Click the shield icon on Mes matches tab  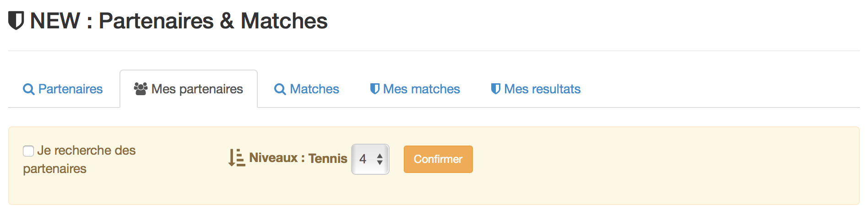(x=374, y=89)
